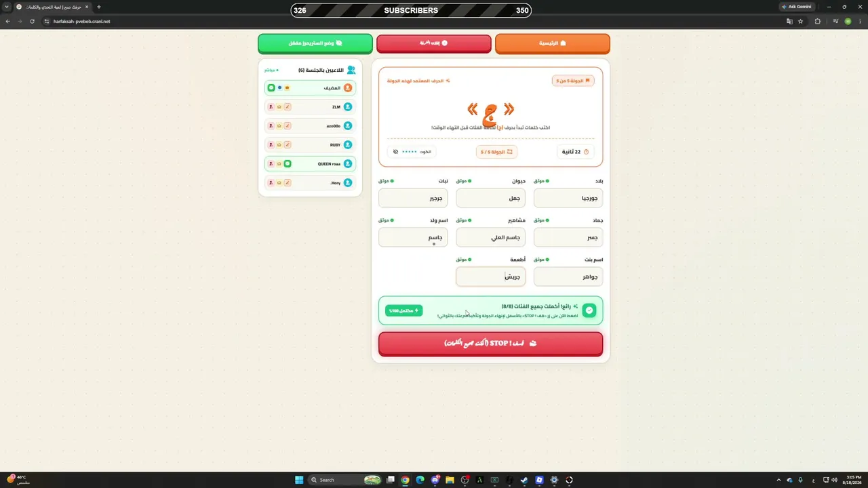Click the الجولة 5 من 5 flag badge
This screenshot has width=868, height=488.
point(573,81)
